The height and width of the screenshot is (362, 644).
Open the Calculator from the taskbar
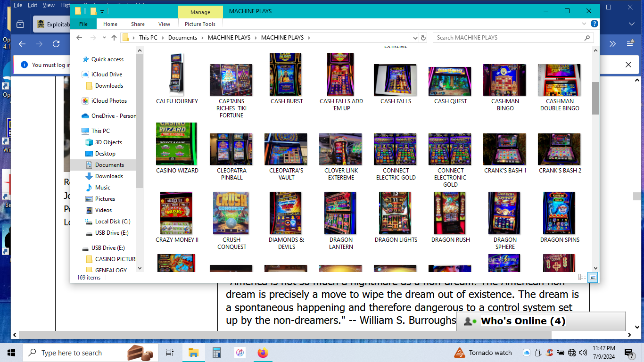[217, 353]
